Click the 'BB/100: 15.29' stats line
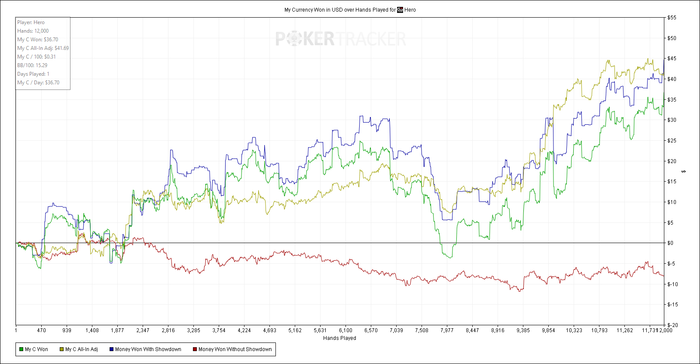The image size is (700, 364). [32, 65]
